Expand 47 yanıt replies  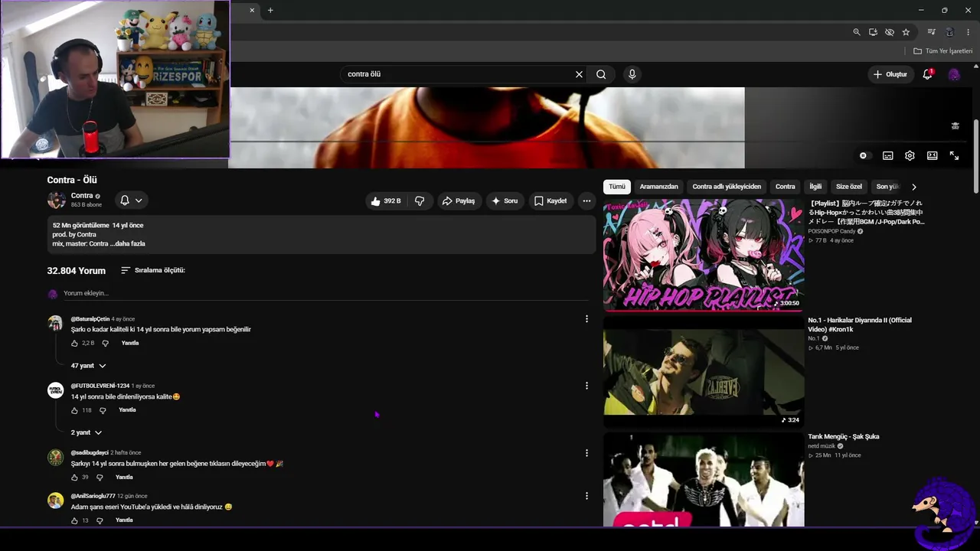[88, 366]
